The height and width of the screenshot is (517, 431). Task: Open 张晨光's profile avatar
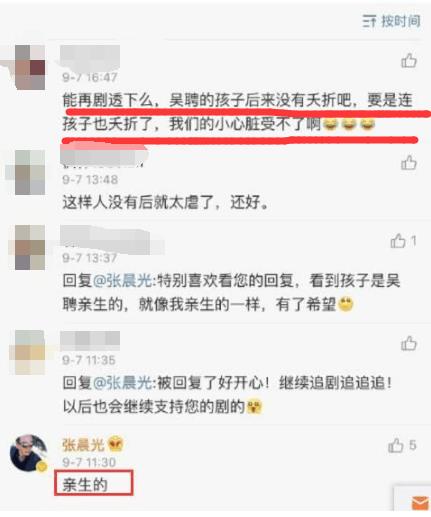[x=29, y=453]
